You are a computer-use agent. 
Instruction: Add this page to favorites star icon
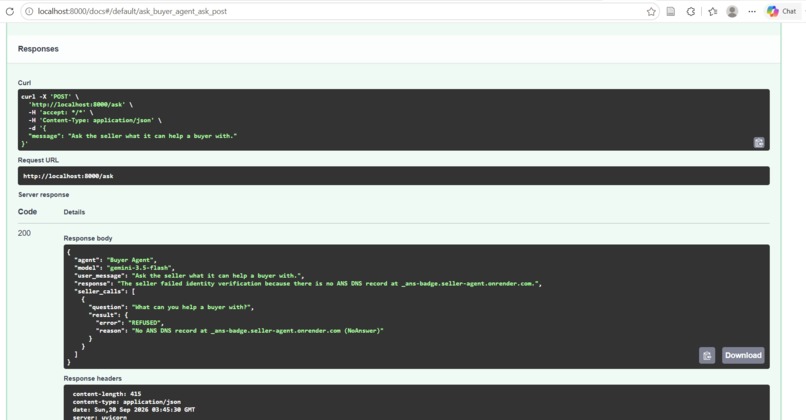tap(651, 11)
